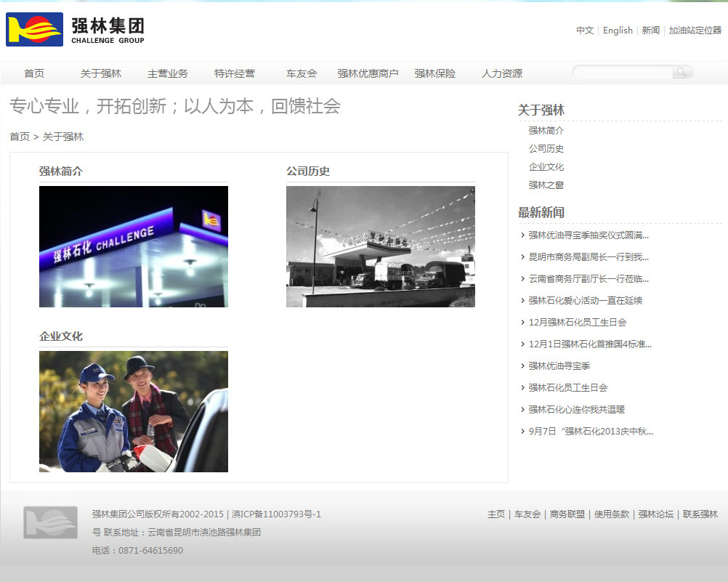Open the 联系强林 footer link
This screenshot has height=582, width=728.
pos(700,514)
